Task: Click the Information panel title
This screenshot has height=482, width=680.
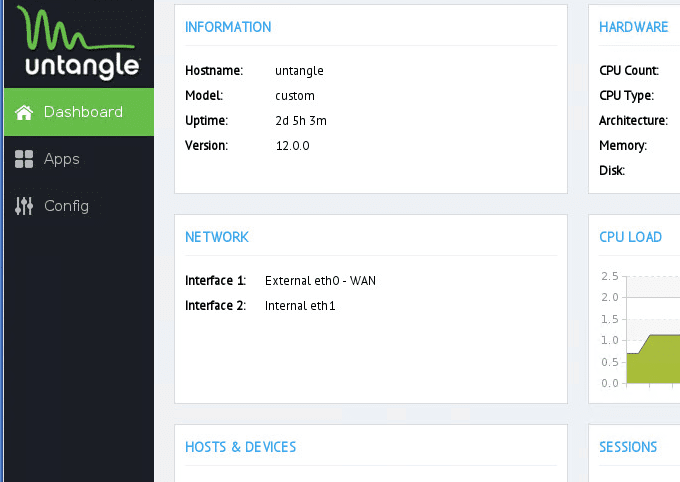Action: coord(228,27)
